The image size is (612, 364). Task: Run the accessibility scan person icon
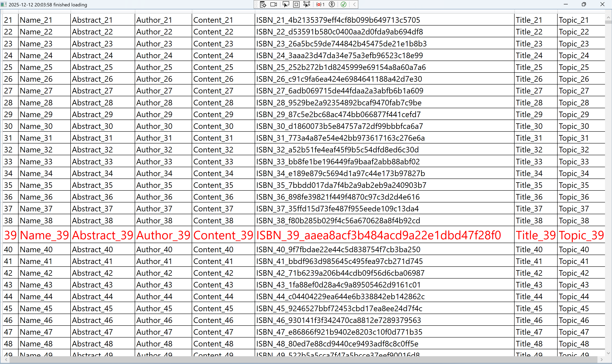coord(332,4)
